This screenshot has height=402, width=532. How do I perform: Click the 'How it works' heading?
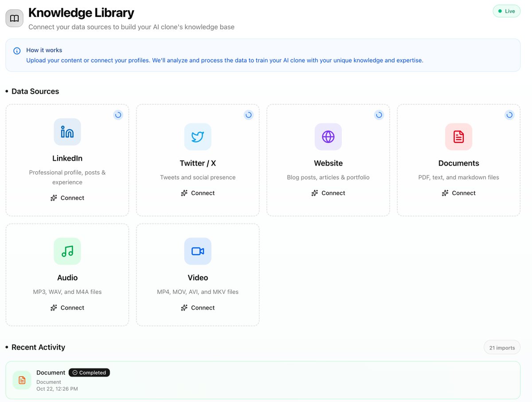coord(44,50)
